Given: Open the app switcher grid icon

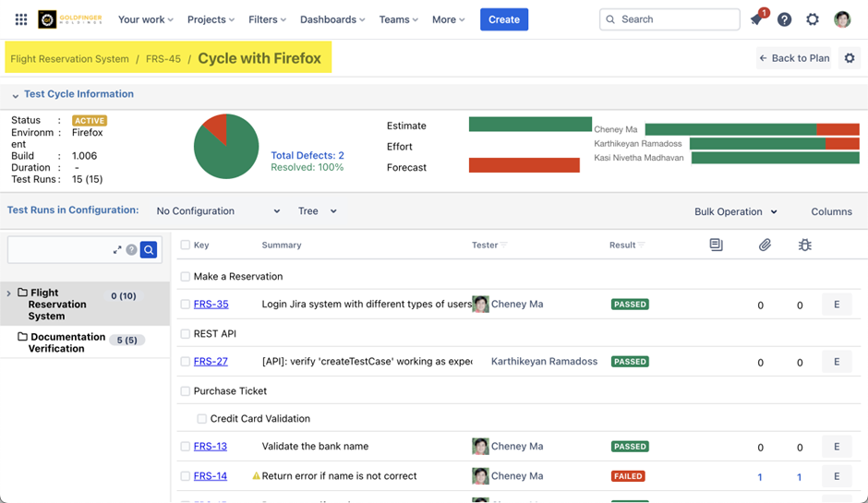Looking at the screenshot, I should tap(21, 19).
